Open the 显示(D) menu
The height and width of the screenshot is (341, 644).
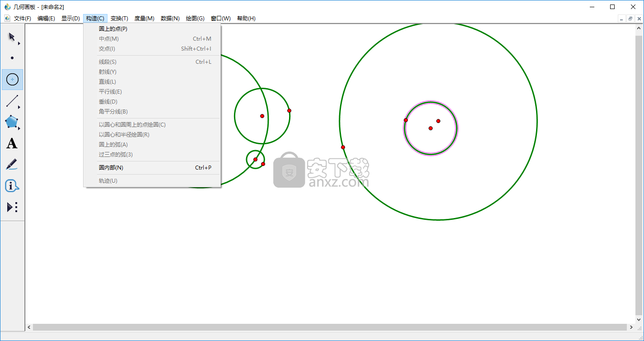[70, 19]
